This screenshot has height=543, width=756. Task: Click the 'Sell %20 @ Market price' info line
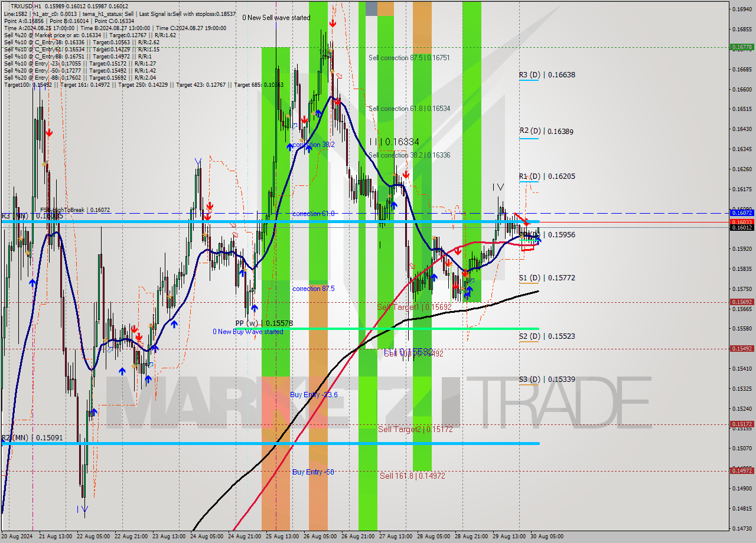click(x=90, y=35)
